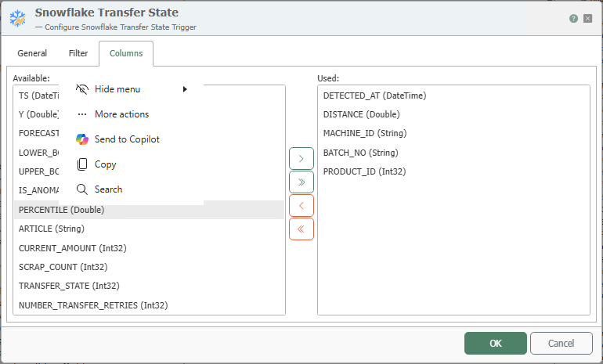Choose More actions from context menu

click(131, 114)
